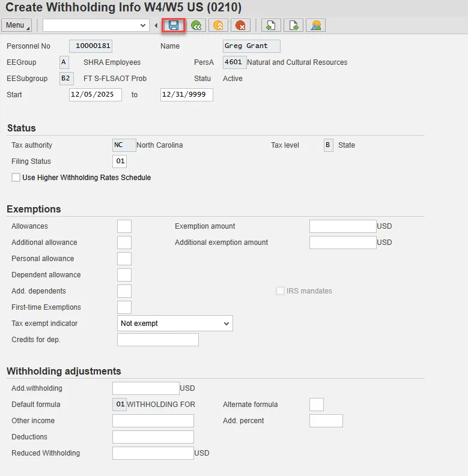Open the Tax exempt indicator dropdown

pos(175,324)
